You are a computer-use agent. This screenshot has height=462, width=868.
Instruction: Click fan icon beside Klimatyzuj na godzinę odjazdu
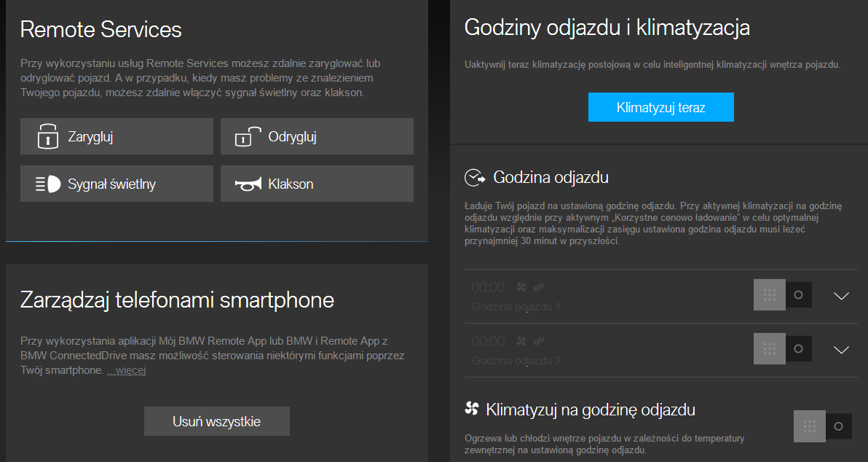click(x=471, y=409)
